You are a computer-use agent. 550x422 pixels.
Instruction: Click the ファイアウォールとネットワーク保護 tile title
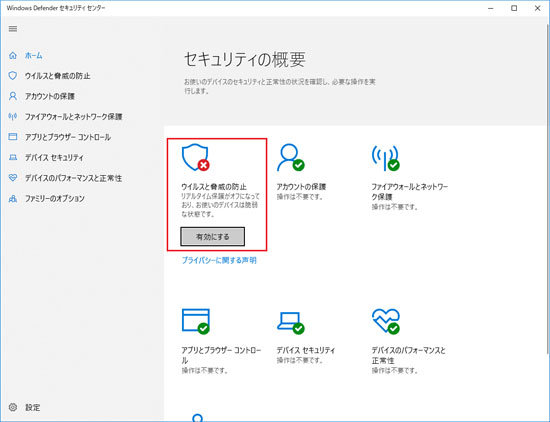(410, 192)
